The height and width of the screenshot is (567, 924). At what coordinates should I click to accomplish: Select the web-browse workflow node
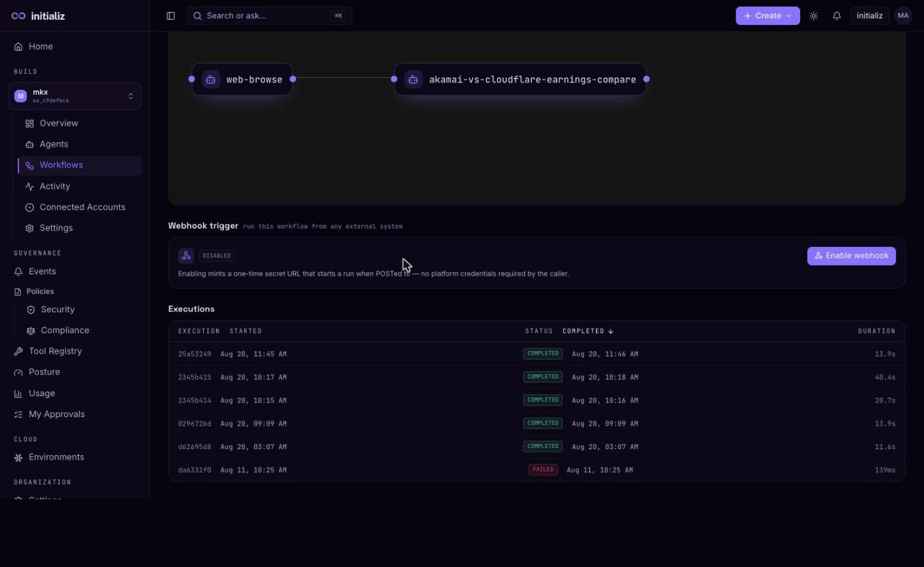(242, 79)
